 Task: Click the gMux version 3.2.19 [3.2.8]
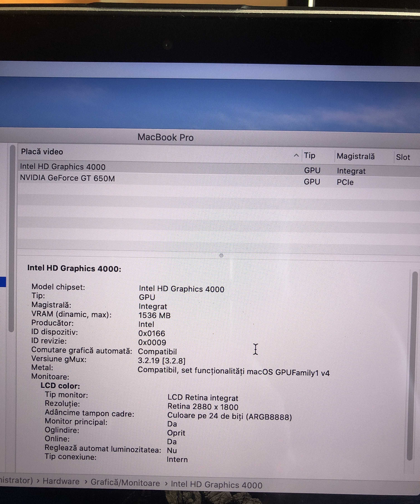pyautogui.click(x=161, y=360)
